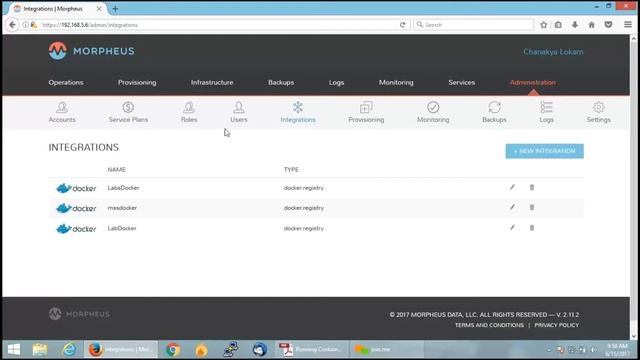Open the PDF document taskbar item

[x=311, y=349]
